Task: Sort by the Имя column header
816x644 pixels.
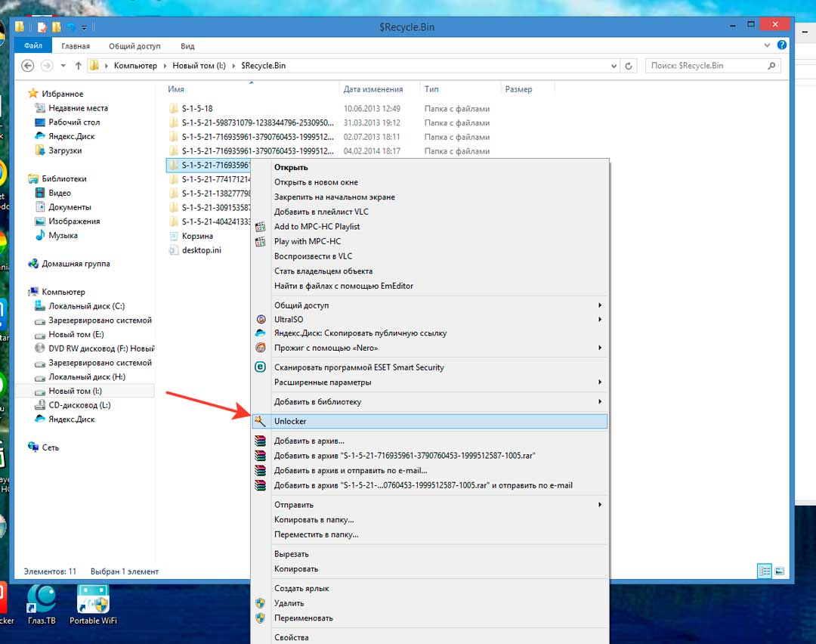Action: pos(176,89)
